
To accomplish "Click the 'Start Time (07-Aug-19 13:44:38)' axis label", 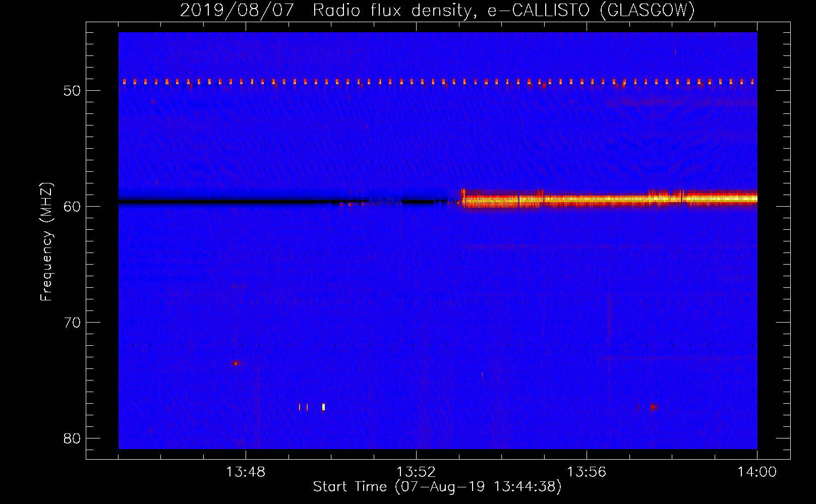I will [x=437, y=487].
